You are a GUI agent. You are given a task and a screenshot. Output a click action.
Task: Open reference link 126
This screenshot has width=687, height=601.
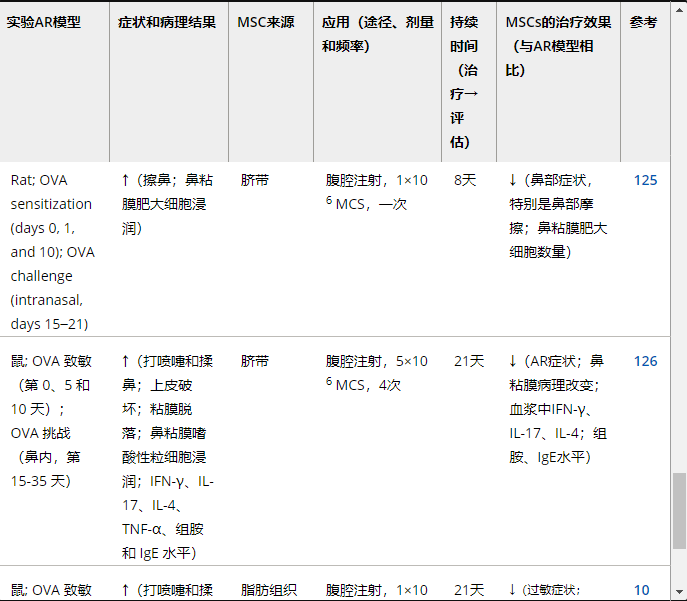tap(645, 361)
